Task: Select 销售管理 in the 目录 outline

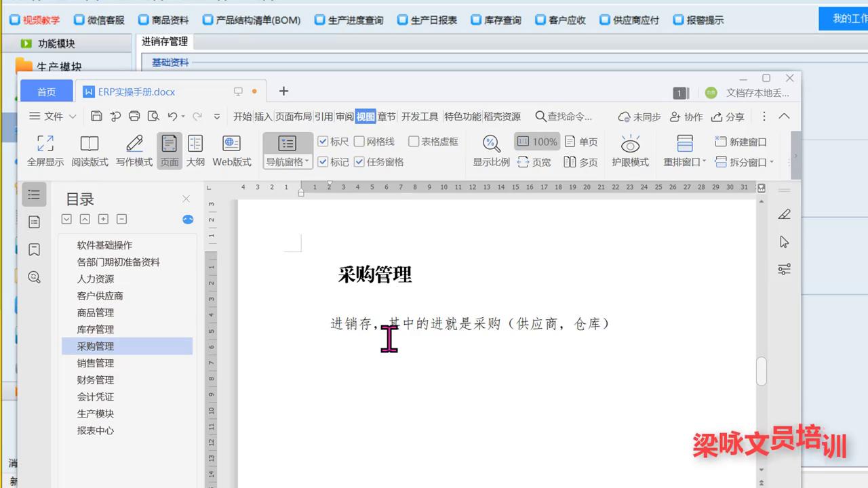Action: point(95,363)
